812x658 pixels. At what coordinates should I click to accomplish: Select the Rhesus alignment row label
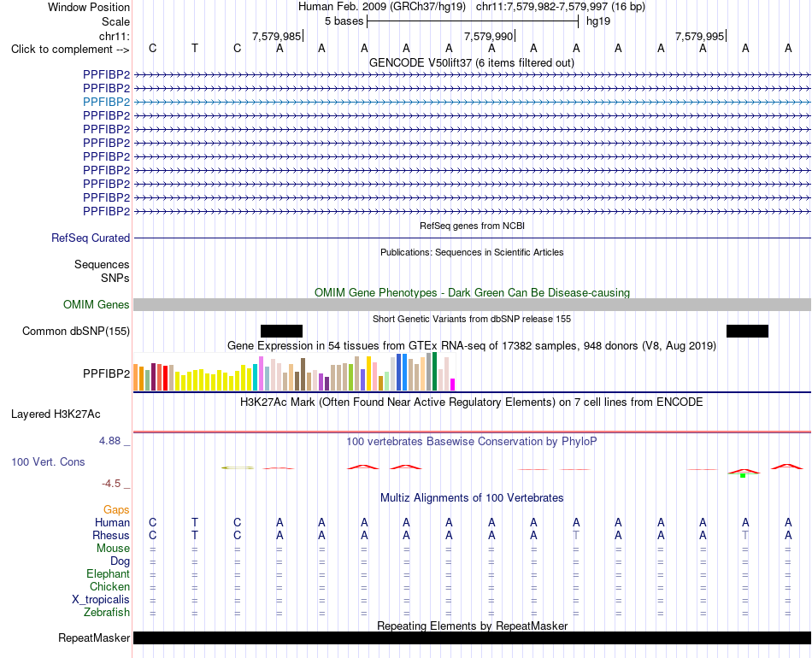click(x=111, y=535)
